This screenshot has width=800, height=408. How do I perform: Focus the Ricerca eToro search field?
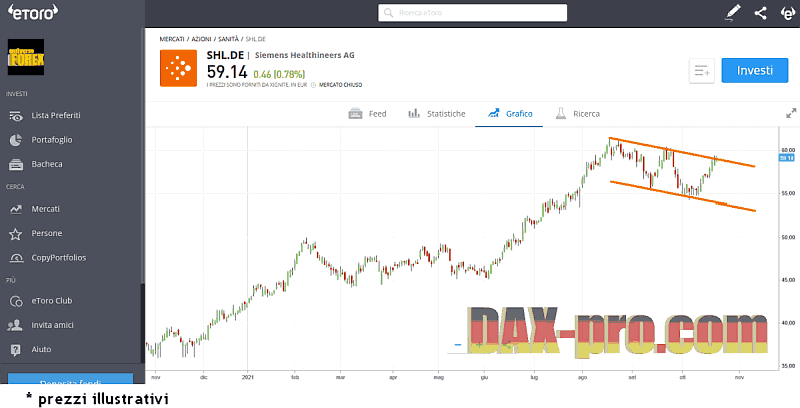[x=472, y=13]
